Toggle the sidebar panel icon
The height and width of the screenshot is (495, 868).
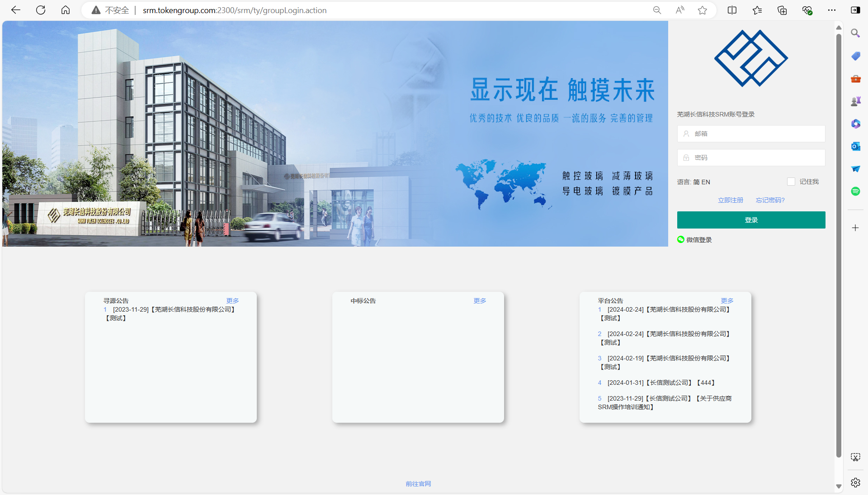coord(855,10)
